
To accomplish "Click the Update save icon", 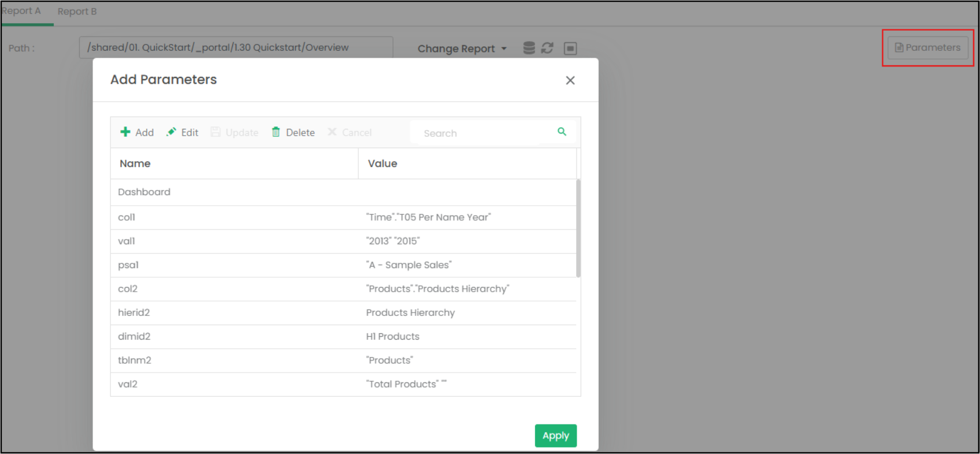I will (216, 132).
